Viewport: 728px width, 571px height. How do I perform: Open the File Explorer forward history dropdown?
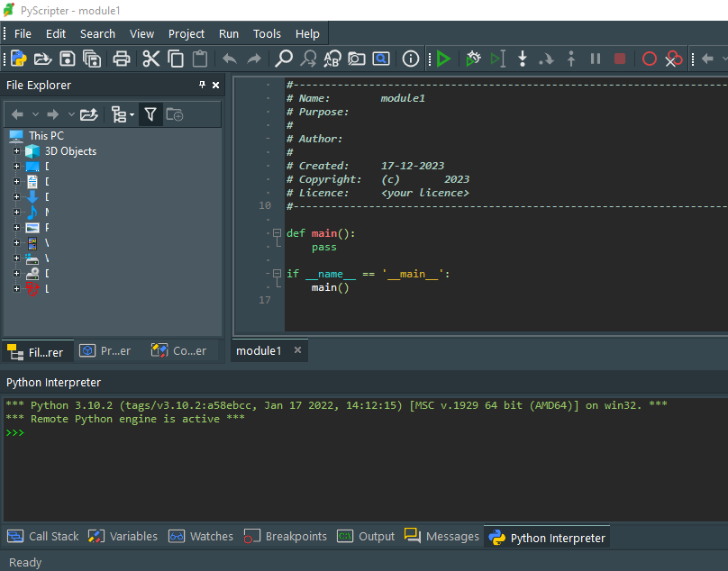click(71, 114)
